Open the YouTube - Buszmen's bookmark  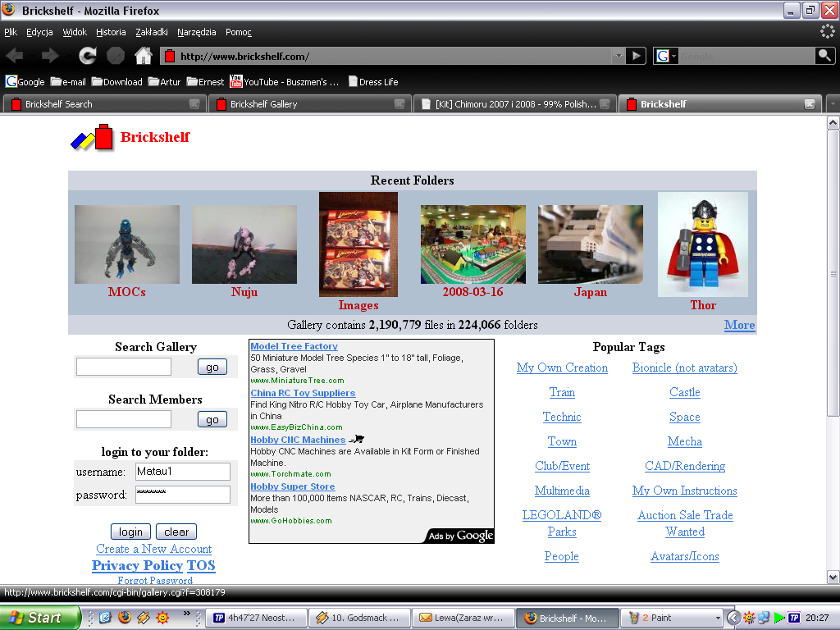coord(284,82)
